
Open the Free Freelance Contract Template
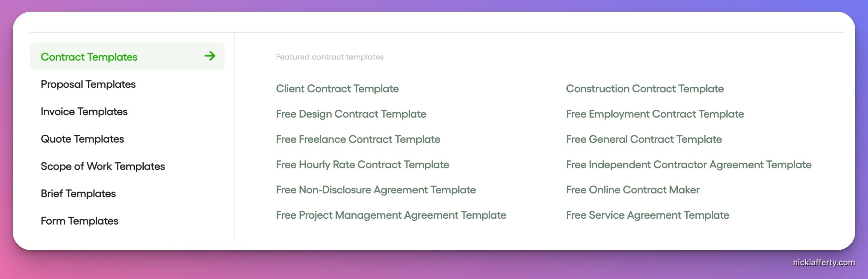[x=358, y=139]
